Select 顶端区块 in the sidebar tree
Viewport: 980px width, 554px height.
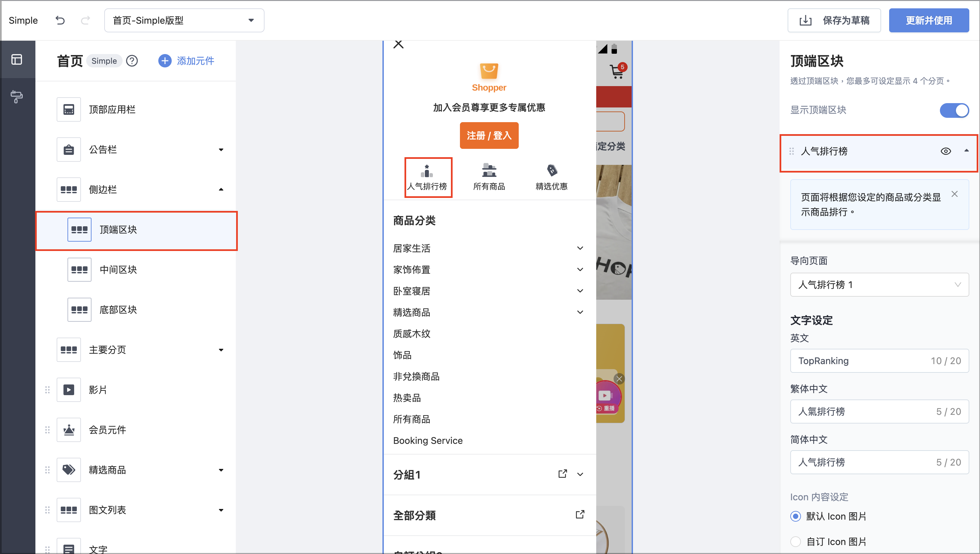(136, 230)
